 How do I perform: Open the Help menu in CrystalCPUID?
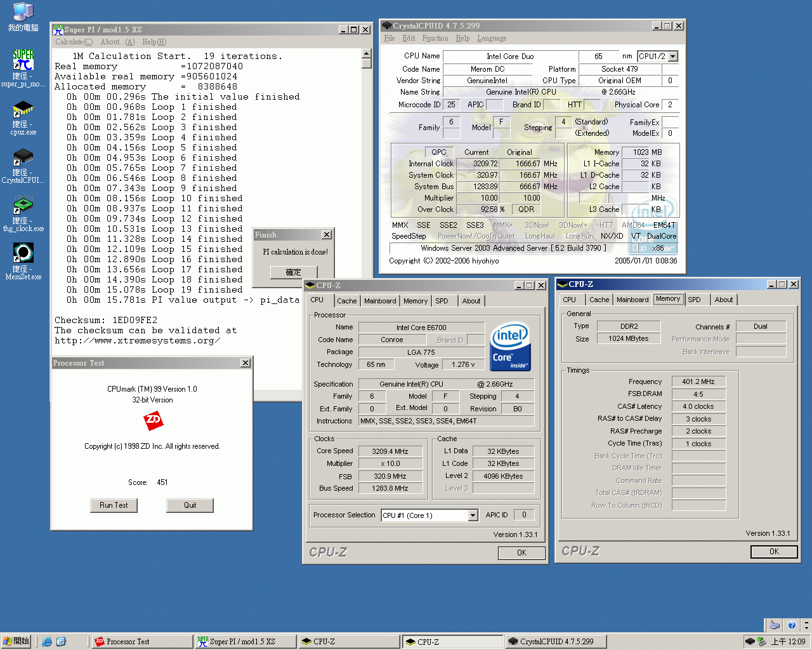[x=462, y=38]
